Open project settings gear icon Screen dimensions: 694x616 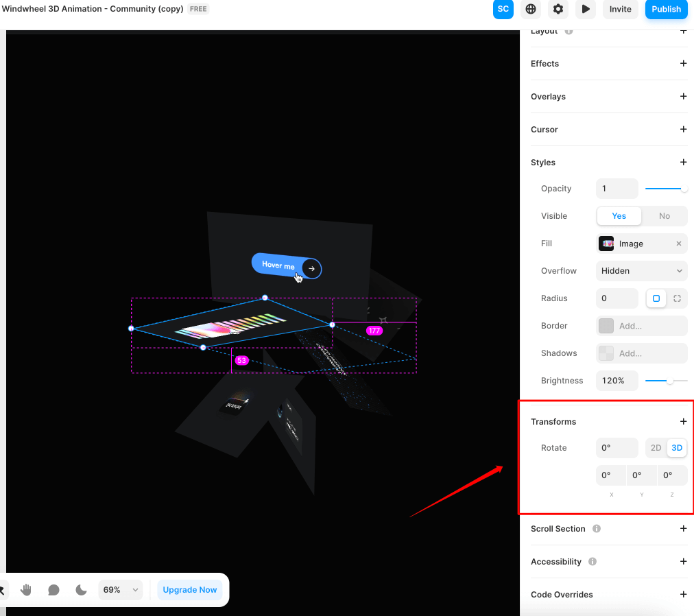click(x=558, y=9)
